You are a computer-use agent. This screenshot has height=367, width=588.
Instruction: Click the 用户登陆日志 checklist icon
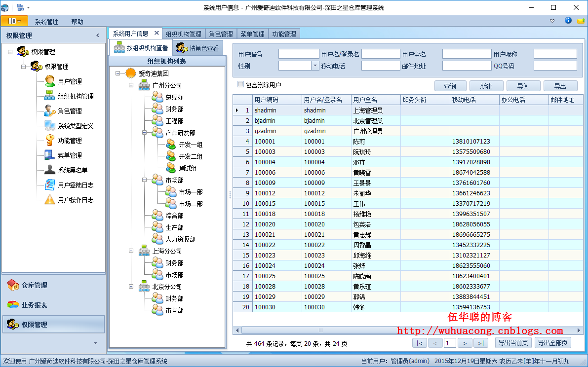pyautogui.click(x=49, y=184)
